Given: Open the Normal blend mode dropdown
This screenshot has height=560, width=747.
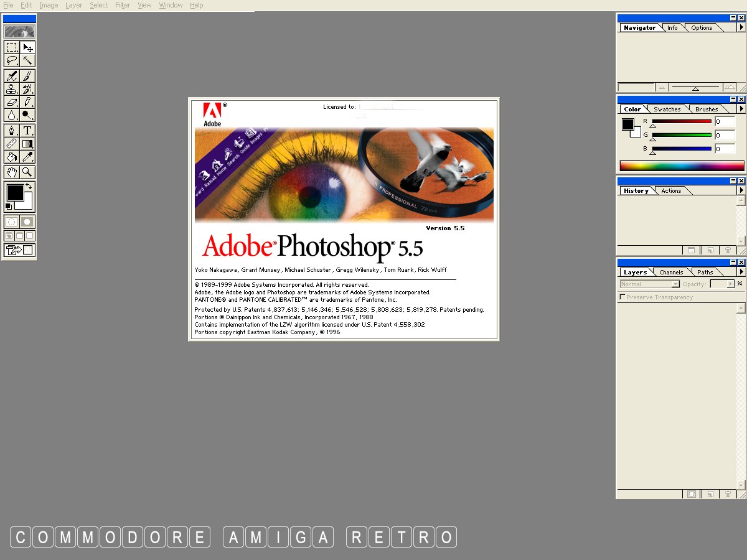Looking at the screenshot, I should tap(650, 284).
